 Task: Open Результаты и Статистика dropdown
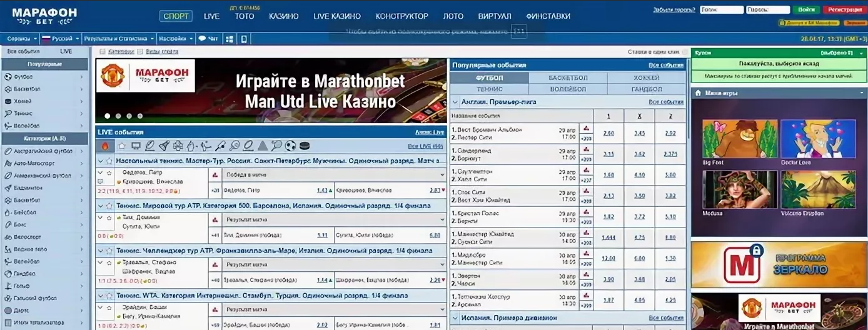click(x=119, y=39)
